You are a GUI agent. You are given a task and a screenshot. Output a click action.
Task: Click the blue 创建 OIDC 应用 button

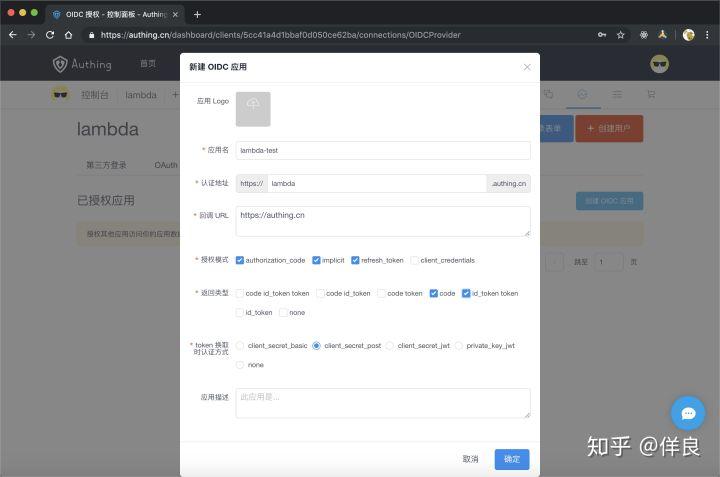point(609,201)
